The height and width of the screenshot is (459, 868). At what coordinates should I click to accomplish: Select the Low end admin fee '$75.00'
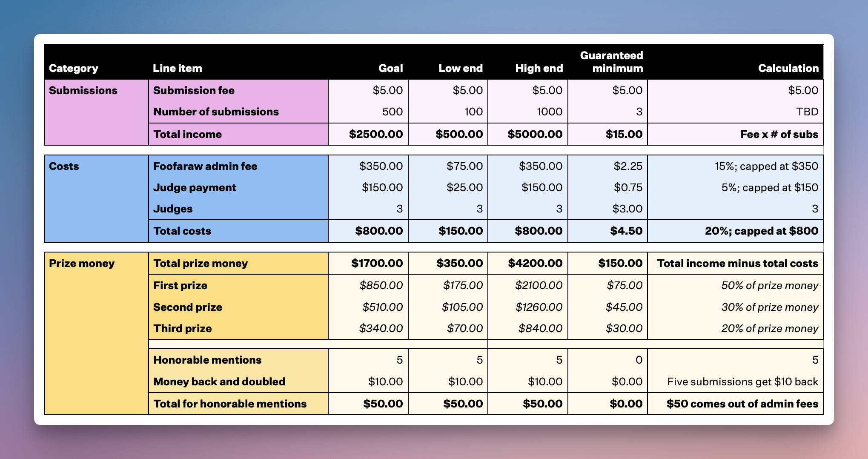(464, 166)
